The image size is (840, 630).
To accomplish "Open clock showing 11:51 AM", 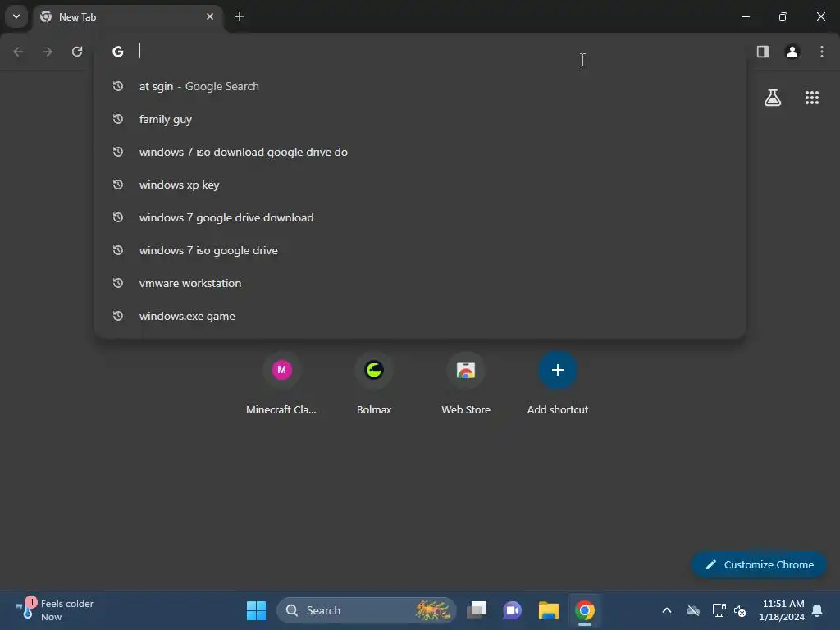I will click(x=782, y=610).
